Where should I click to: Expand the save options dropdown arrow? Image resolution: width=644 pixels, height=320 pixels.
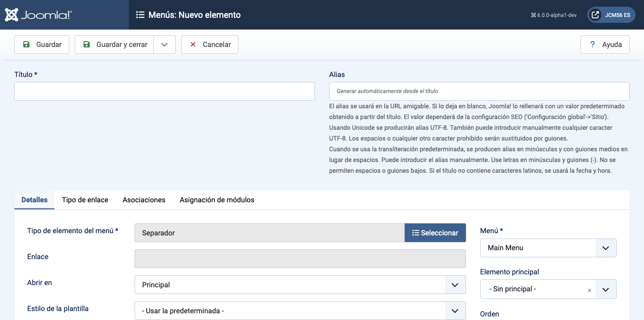click(165, 44)
